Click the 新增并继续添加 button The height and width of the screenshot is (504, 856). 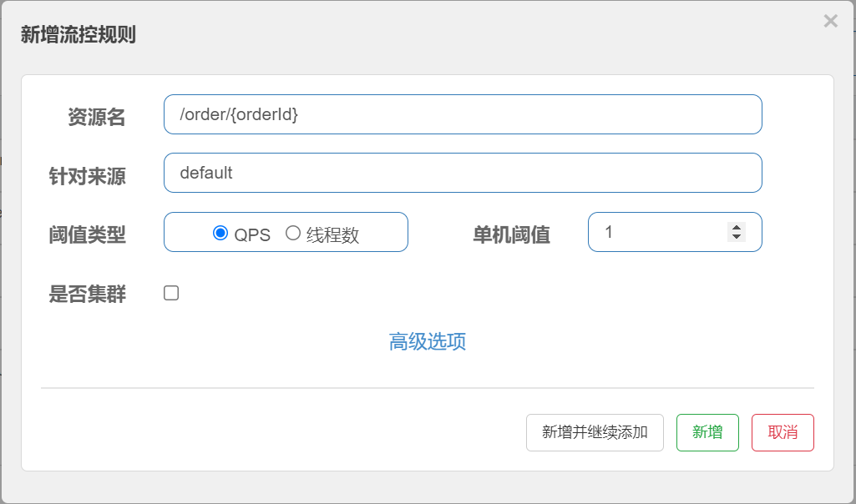click(x=595, y=432)
